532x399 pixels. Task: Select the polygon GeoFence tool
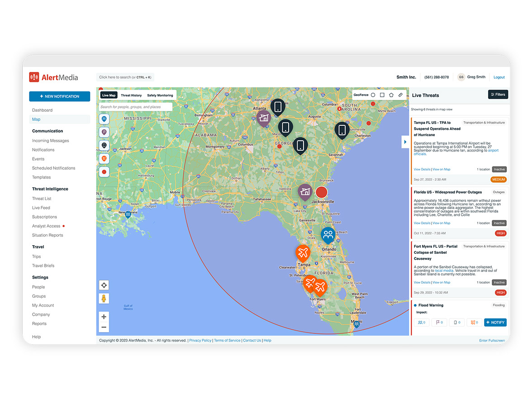[391, 95]
